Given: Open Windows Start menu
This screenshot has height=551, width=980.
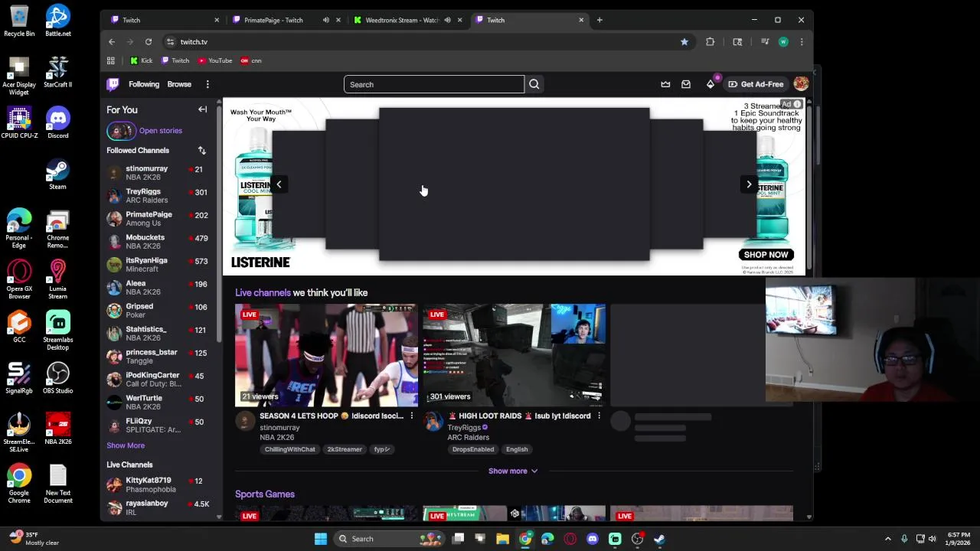Looking at the screenshot, I should click(321, 539).
